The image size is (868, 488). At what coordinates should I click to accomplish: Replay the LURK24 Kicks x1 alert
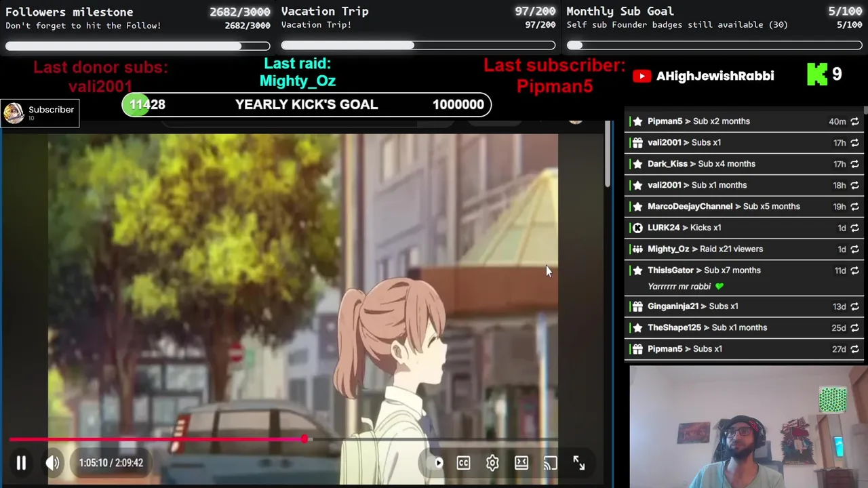[x=854, y=228]
